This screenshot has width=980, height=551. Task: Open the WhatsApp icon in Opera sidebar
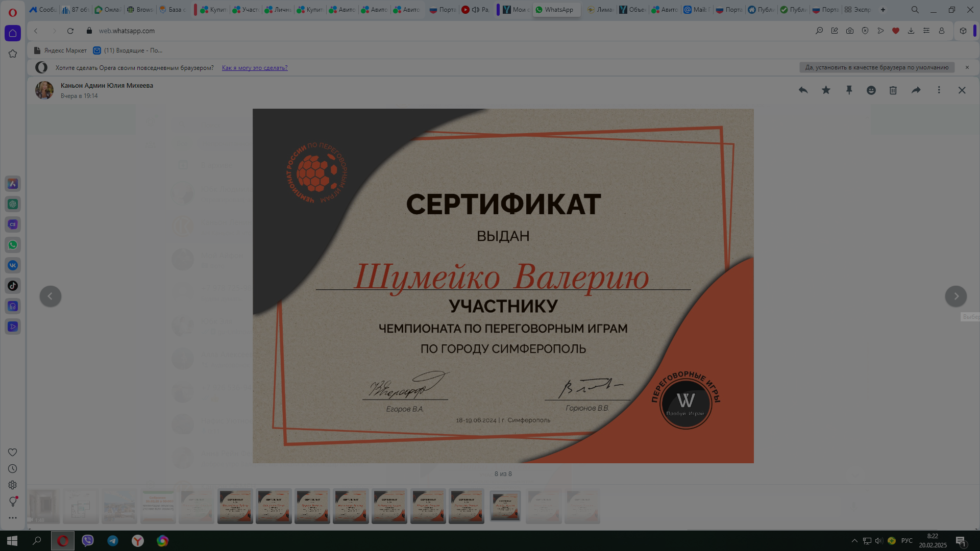pyautogui.click(x=13, y=245)
